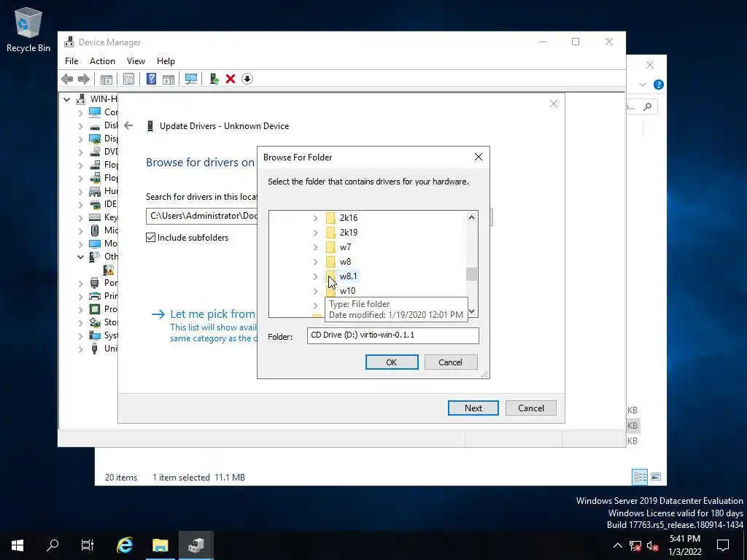
Task: Expand the w8 folder chevron
Action: coord(315,262)
